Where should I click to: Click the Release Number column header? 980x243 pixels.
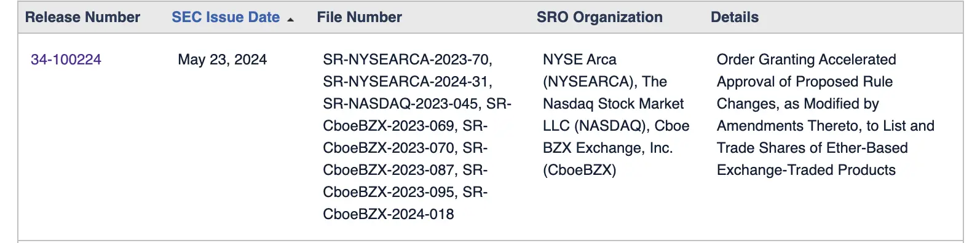point(82,17)
